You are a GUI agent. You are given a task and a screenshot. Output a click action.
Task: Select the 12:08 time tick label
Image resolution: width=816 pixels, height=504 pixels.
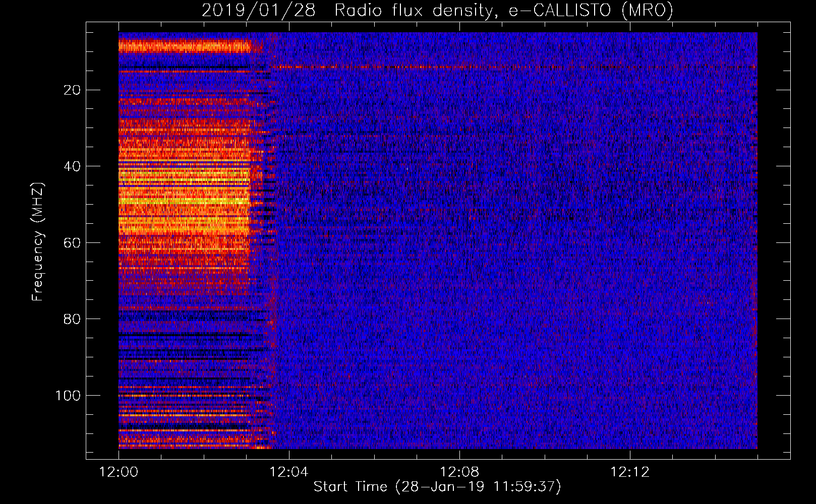459,472
